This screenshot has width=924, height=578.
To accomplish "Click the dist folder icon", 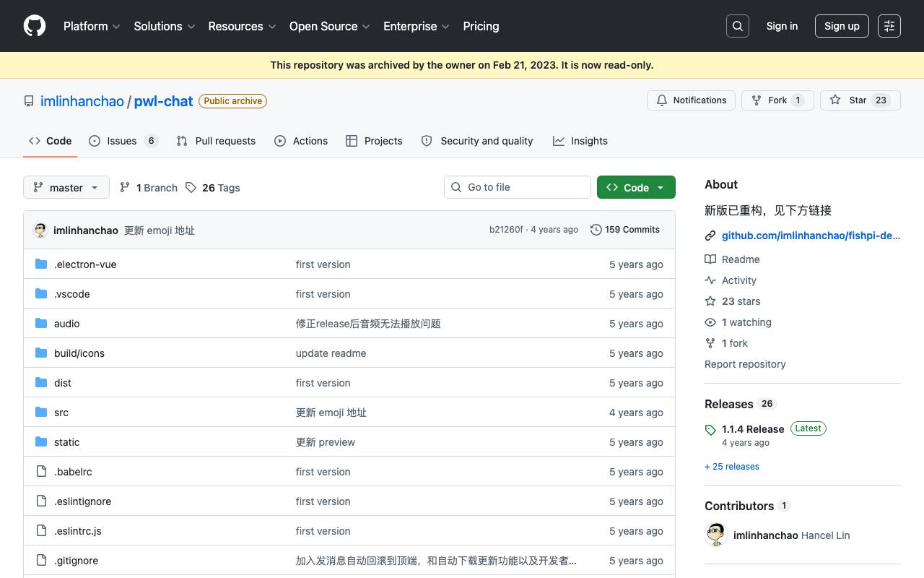I will click(41, 383).
